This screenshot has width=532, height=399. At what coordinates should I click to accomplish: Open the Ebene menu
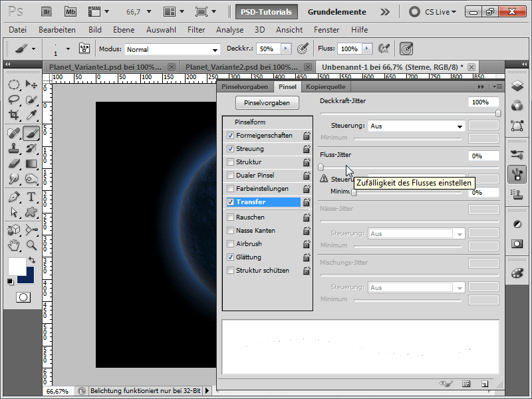coord(124,30)
